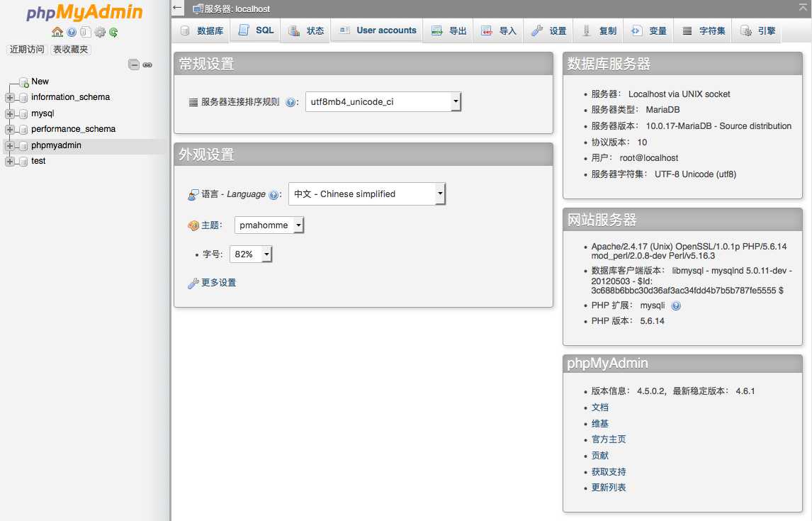Viewport: 812px width, 521px height.
Task: Click server version 10.0.17-MariaDB text
Action: [718, 126]
